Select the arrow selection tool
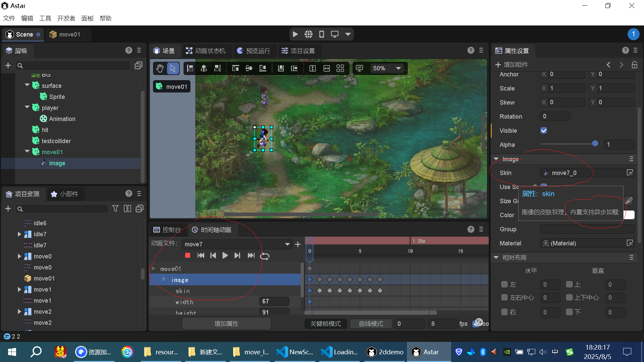Image resolution: width=644 pixels, height=362 pixels. [x=173, y=68]
